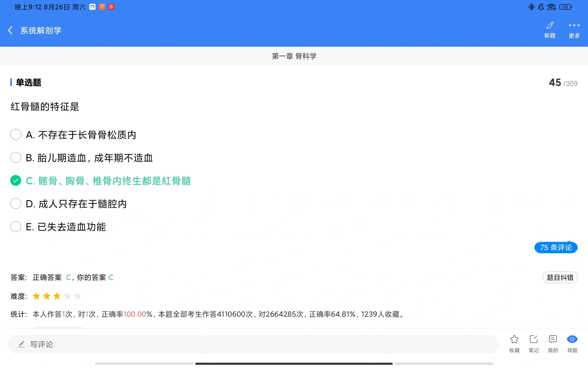Open chapter header 第一章 骨科学
The image size is (588, 368).
(x=294, y=56)
